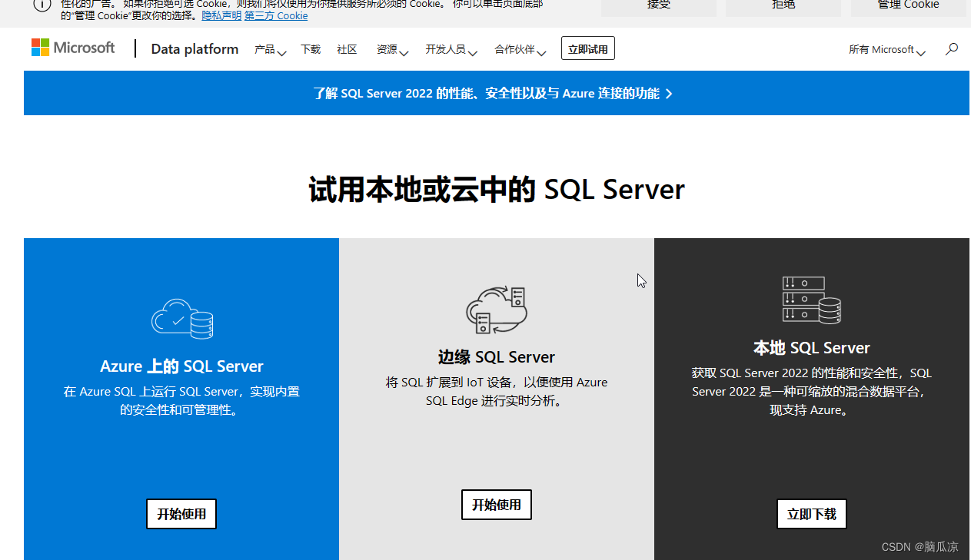Image resolution: width=971 pixels, height=560 pixels.
Task: Accept cookies with 接受 button
Action: 659,7
